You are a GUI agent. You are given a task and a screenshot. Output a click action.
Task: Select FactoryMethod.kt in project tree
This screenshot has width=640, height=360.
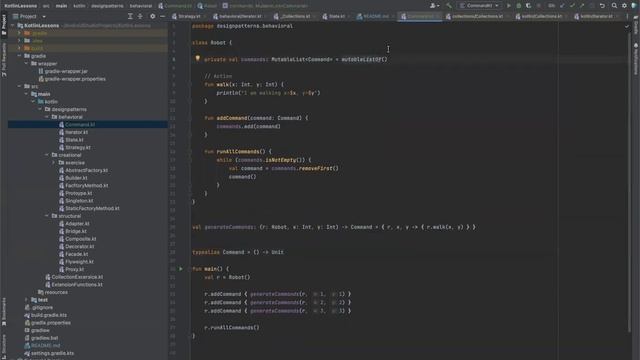point(87,185)
